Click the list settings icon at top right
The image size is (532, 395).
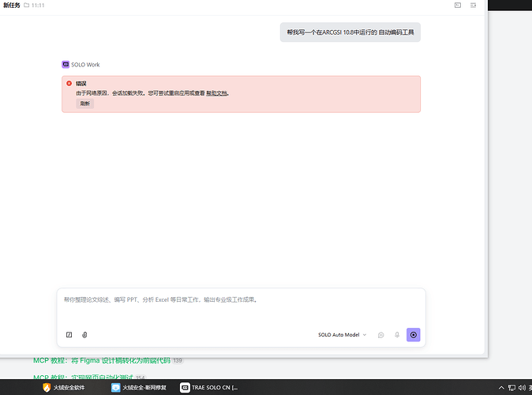(x=473, y=5)
